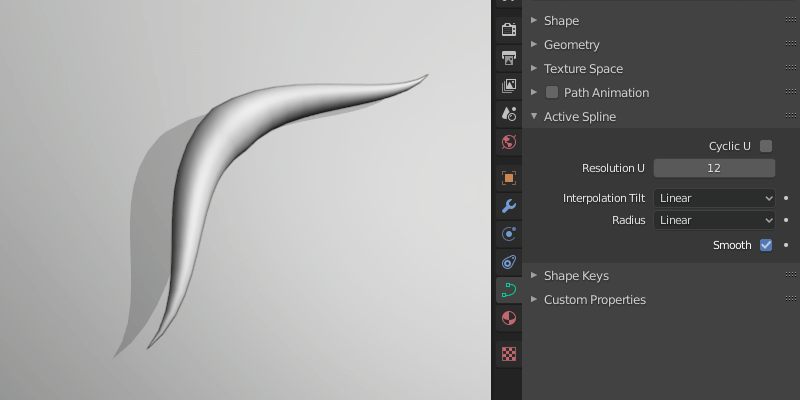Open the Material properties tab
This screenshot has width=800, height=400.
509,318
